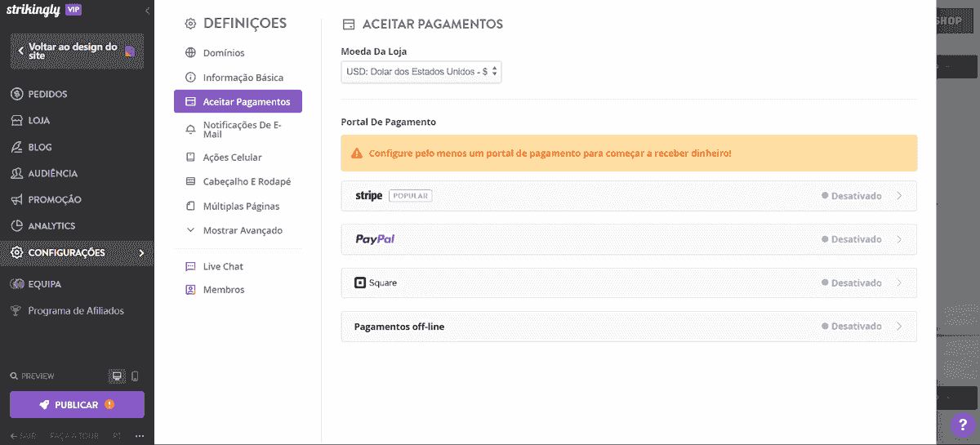Collapse the sidebar with top chevron

(x=147, y=11)
